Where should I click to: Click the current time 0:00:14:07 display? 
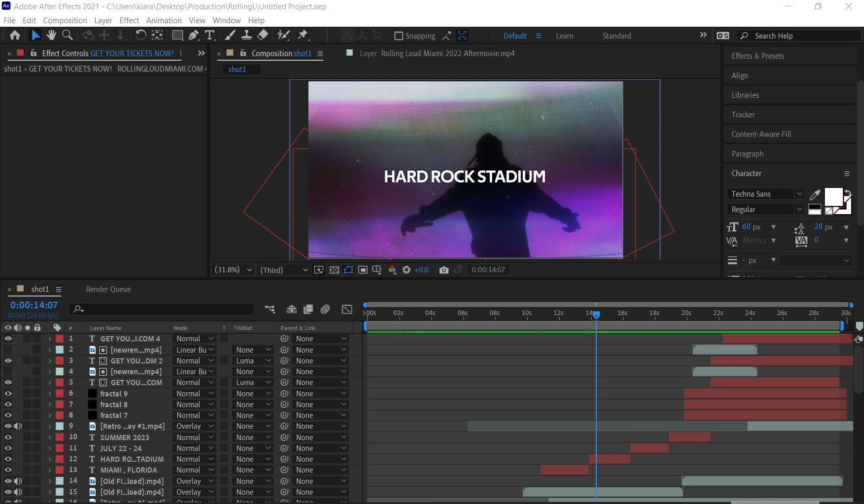34,305
